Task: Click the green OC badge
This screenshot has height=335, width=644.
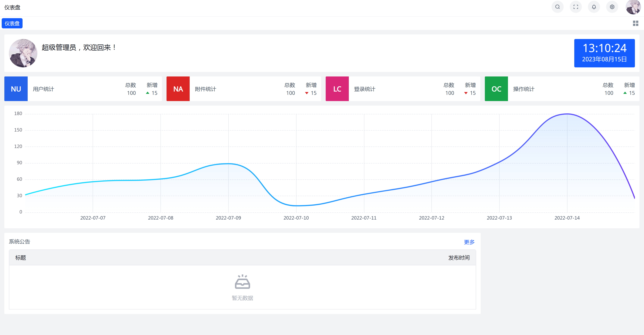Action: [496, 89]
